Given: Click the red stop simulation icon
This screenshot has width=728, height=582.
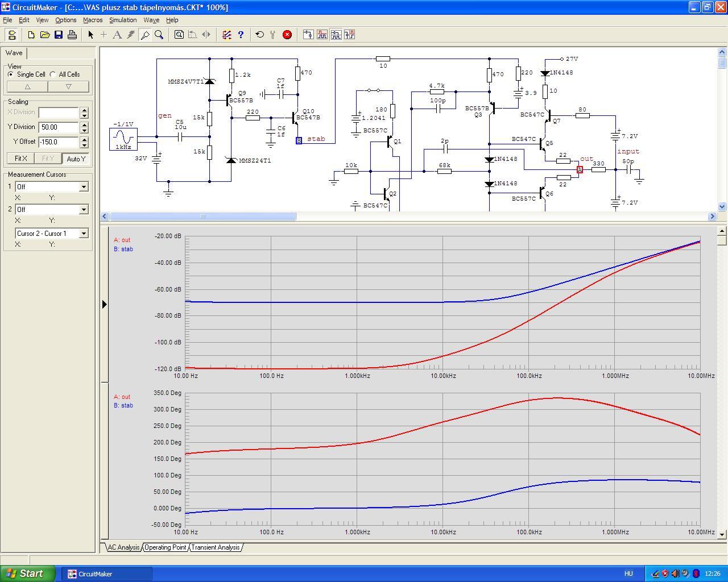Looking at the screenshot, I should coord(287,35).
